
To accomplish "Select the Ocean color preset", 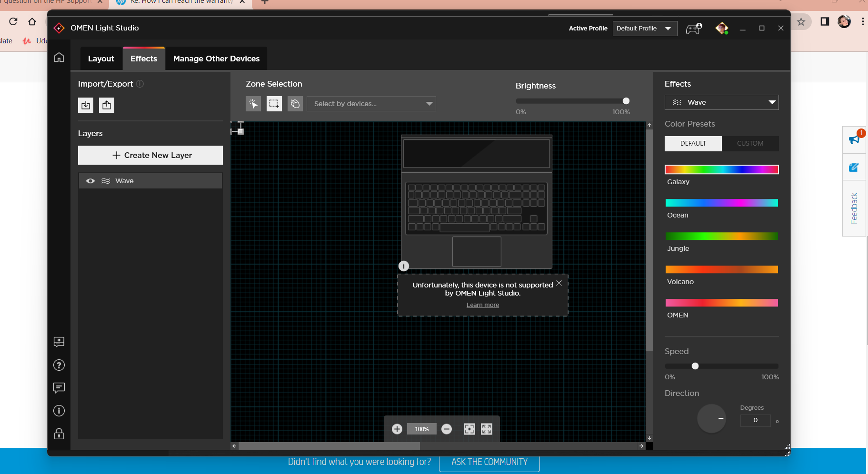I will coord(722,203).
